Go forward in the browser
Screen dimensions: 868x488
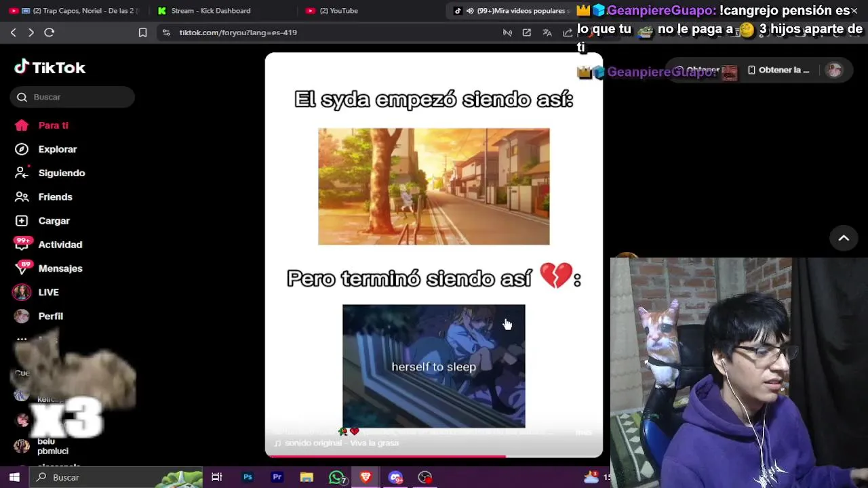point(31,33)
